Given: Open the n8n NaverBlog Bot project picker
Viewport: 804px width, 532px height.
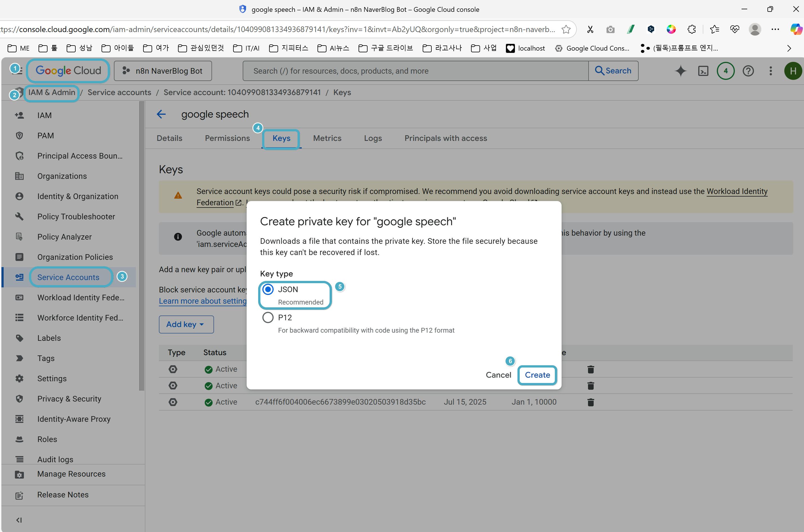Looking at the screenshot, I should point(163,71).
